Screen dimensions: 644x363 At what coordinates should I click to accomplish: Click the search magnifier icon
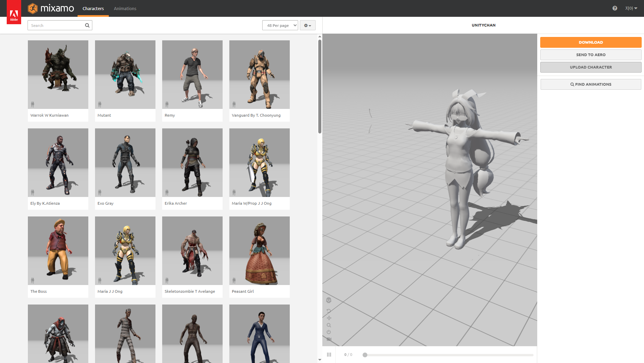(x=87, y=25)
